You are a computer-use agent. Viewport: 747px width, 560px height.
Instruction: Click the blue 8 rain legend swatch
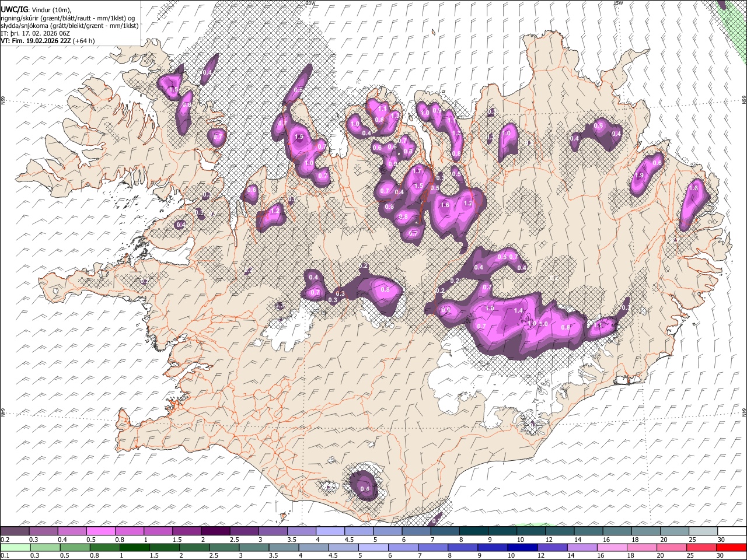(x=463, y=547)
